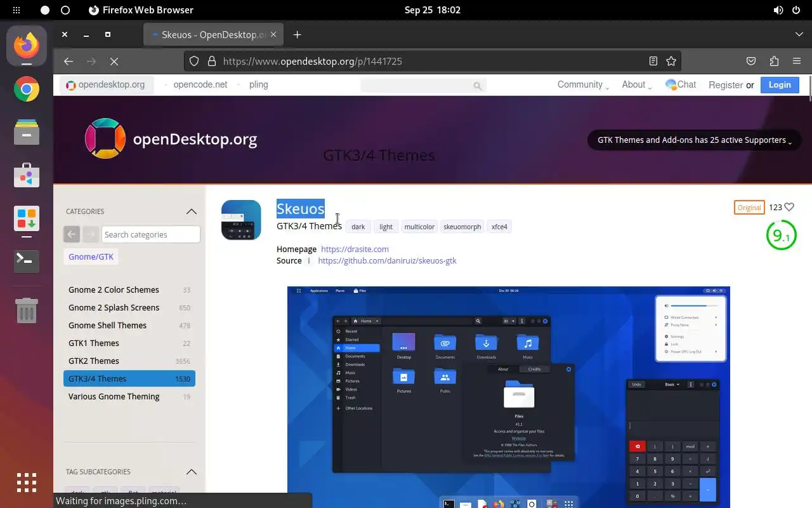Like Skeuos with the heart icon
812x508 pixels.
789,207
